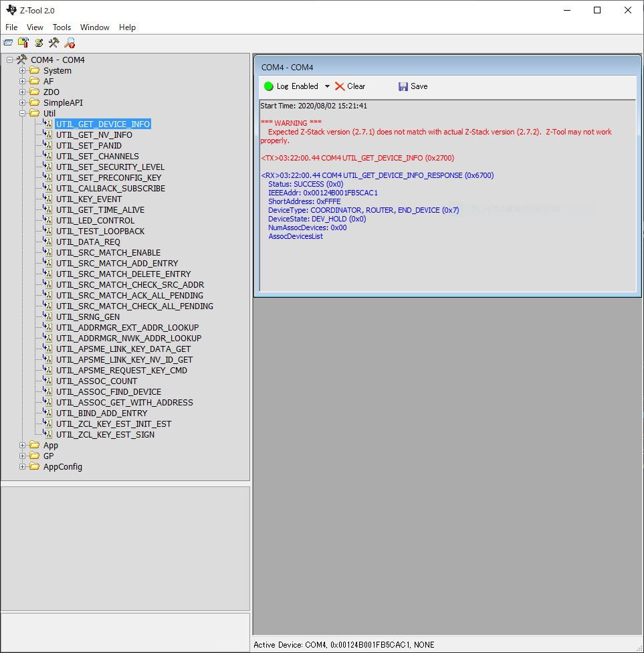Image resolution: width=644 pixels, height=653 pixels.
Task: Collapse the Util folder
Action: point(23,113)
